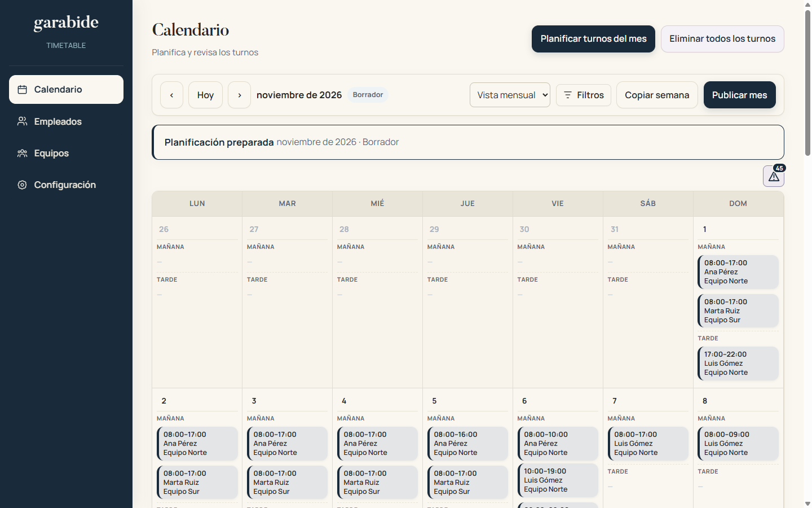The width and height of the screenshot is (812, 508).
Task: Open the Empleados section
Action: click(x=66, y=121)
